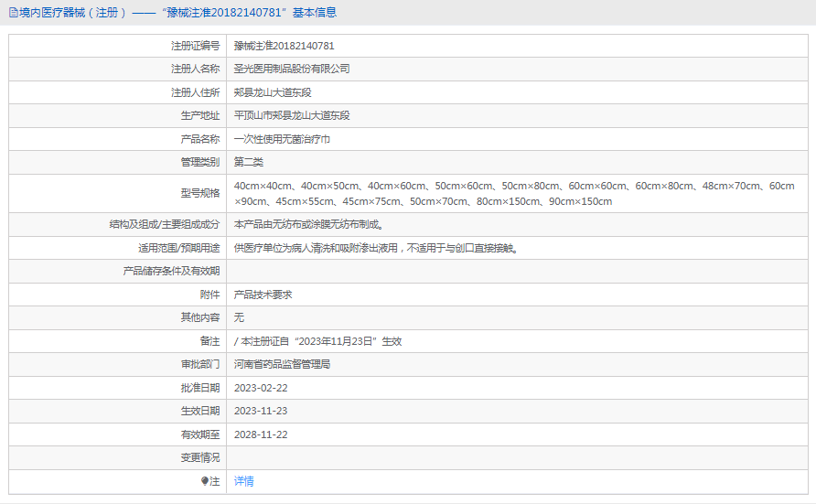The image size is (816, 504).
Task: Click the 产品名称 label
Action: click(199, 139)
